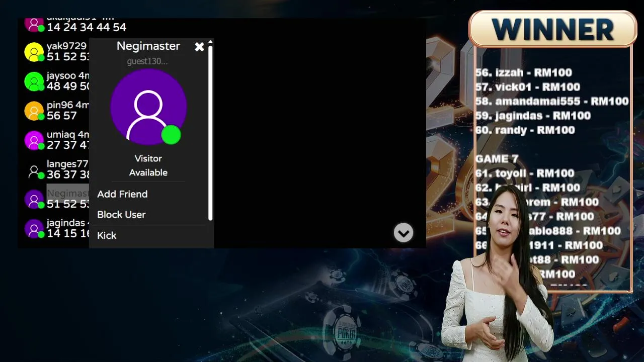Viewport: 644px width, 362px height.
Task: Click pin96's message '56 57'
Action: pyautogui.click(x=62, y=116)
